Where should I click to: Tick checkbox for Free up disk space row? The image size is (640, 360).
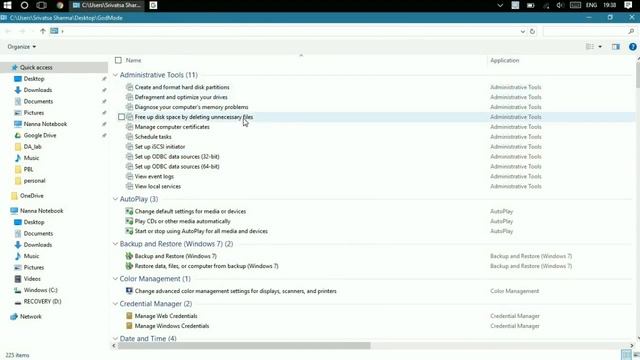(x=121, y=117)
